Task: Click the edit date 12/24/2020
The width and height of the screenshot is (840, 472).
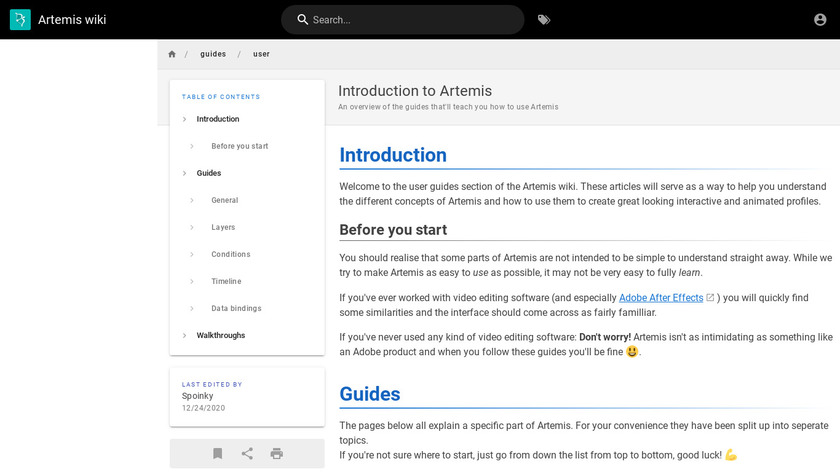Action: tap(204, 408)
